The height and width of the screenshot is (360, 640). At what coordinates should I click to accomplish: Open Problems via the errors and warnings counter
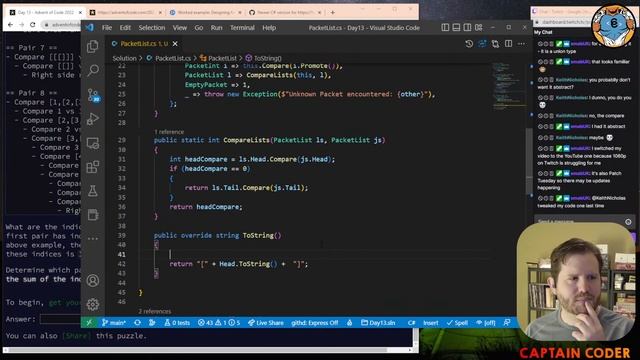219,322
